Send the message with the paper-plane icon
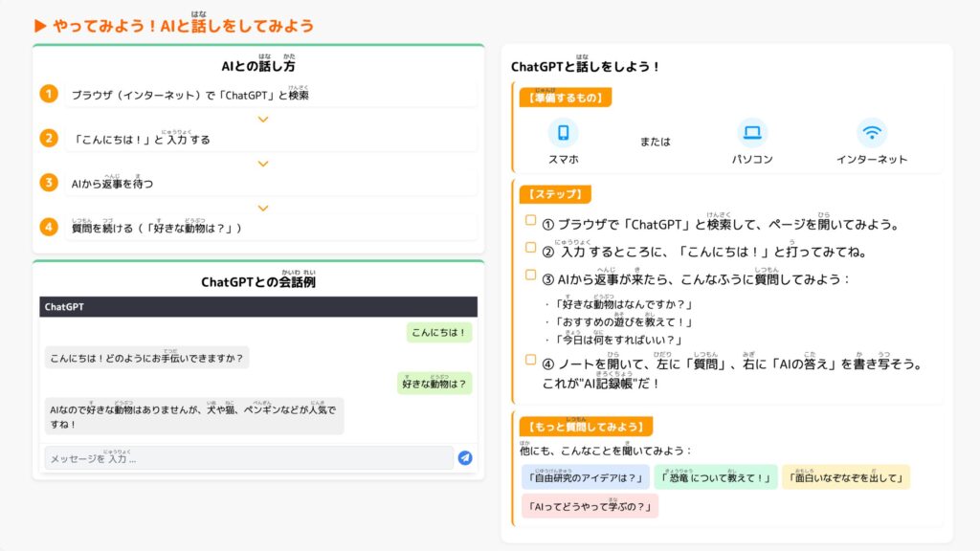980x551 pixels. point(465,458)
